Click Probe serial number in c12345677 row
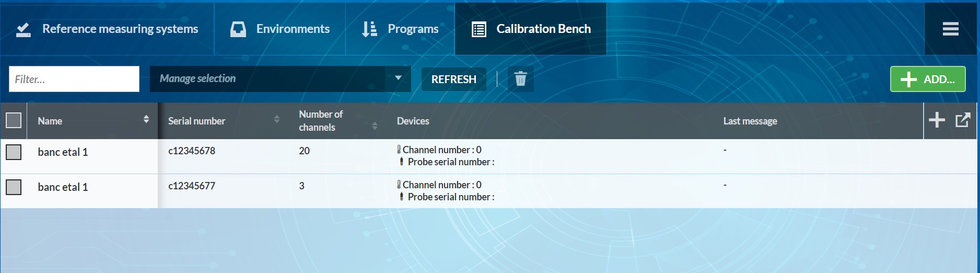 (x=451, y=197)
